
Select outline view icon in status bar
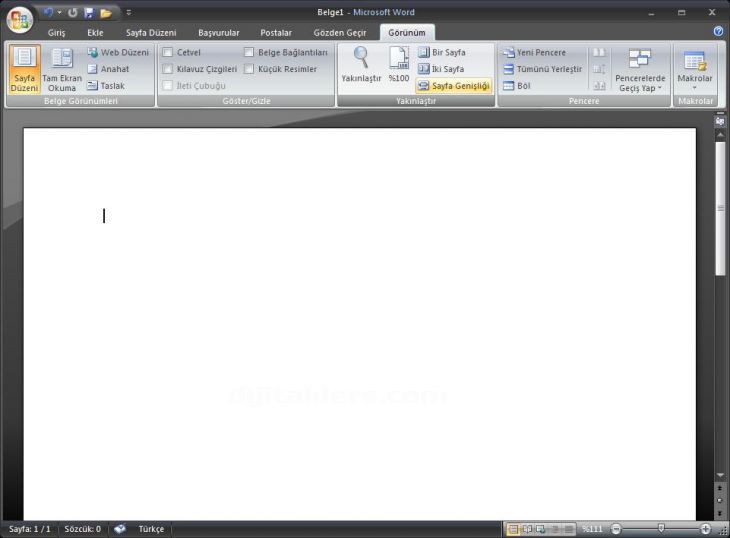tap(555, 529)
